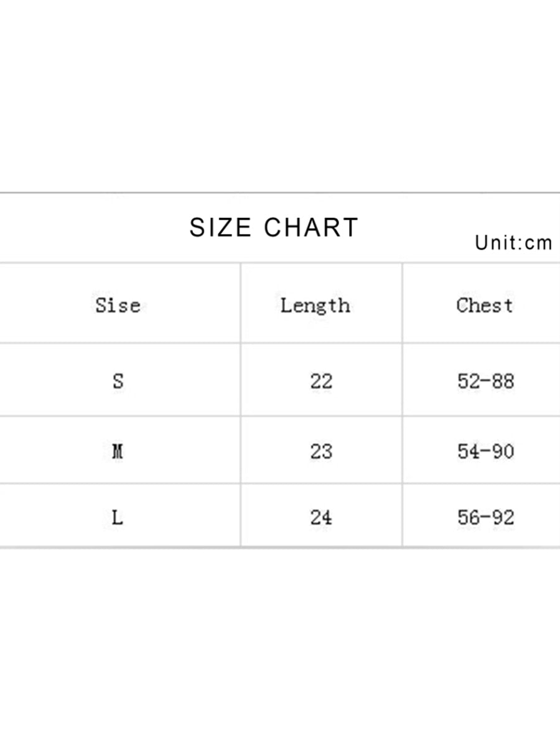Click the length value 22

pos(321,380)
